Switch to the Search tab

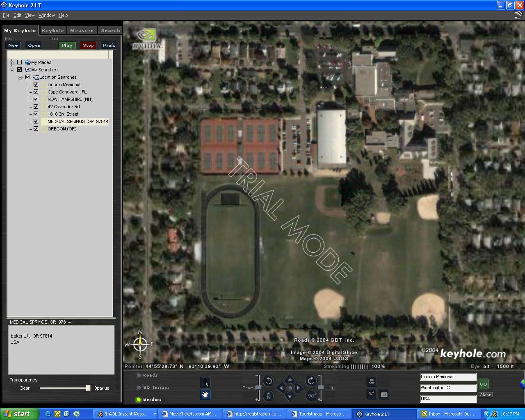click(x=110, y=30)
